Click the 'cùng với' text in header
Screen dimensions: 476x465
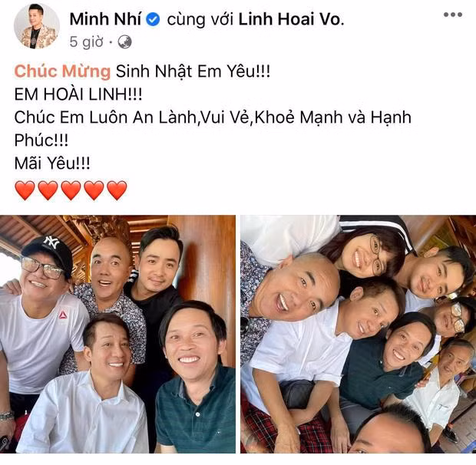(x=200, y=20)
